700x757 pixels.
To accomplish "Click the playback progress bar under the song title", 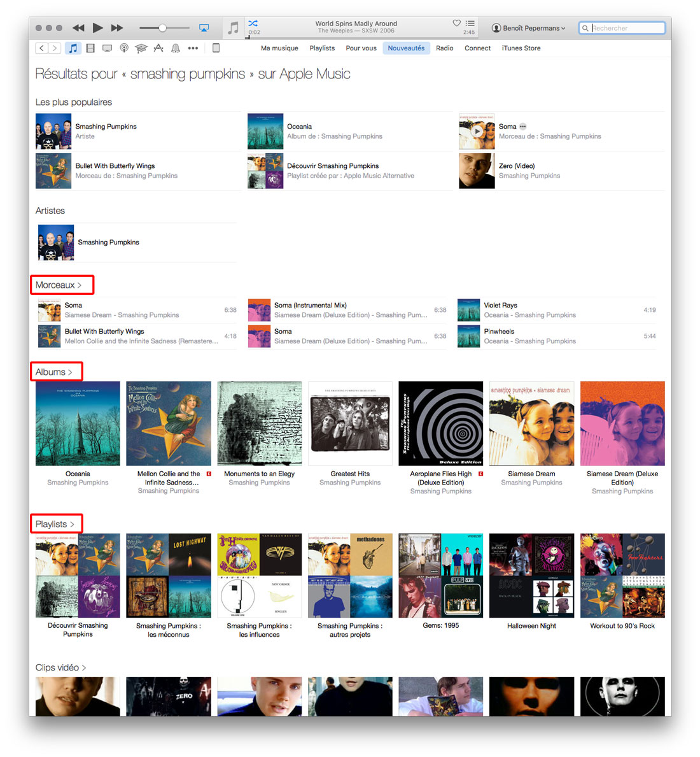I will click(362, 37).
